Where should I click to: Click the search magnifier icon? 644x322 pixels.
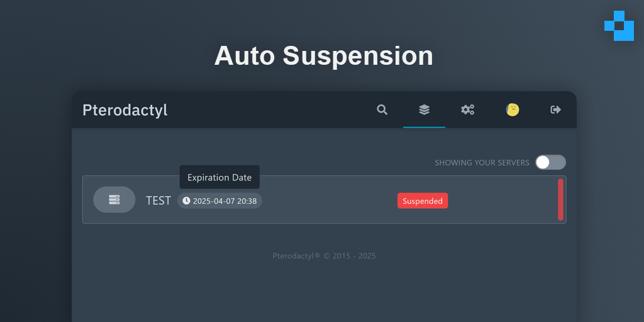[382, 109]
